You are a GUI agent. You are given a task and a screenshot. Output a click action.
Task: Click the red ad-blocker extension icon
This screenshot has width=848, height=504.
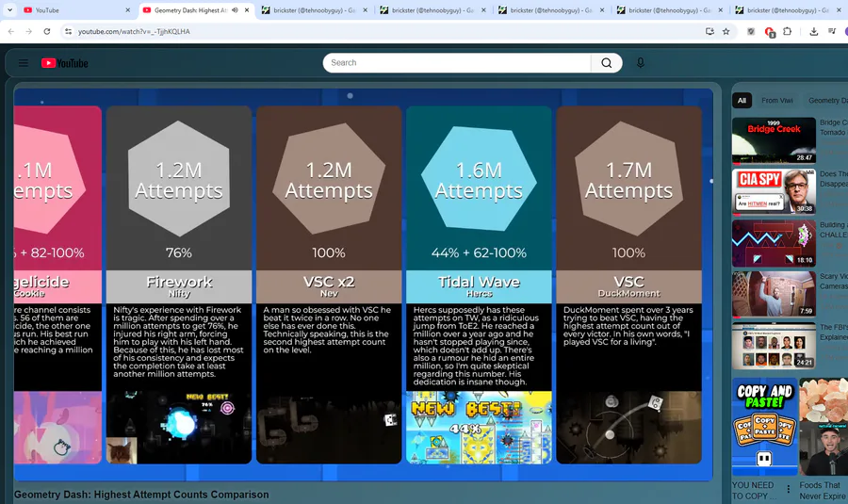[770, 32]
